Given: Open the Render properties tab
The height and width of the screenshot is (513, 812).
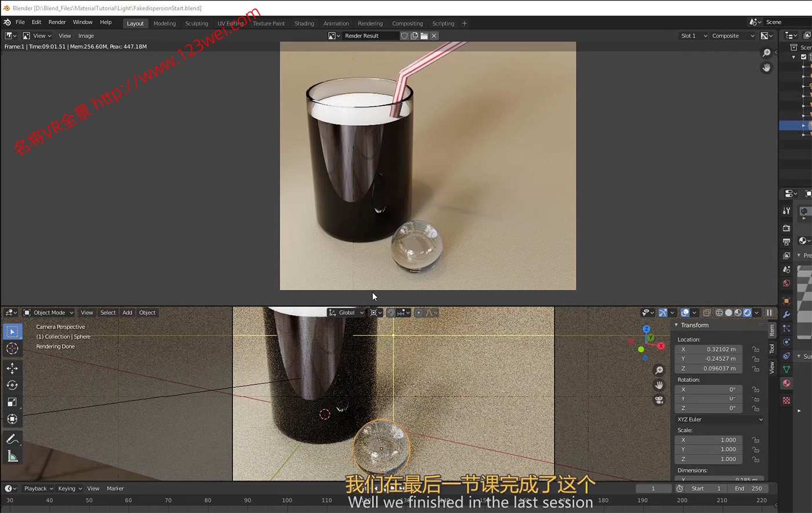Looking at the screenshot, I should (786, 227).
